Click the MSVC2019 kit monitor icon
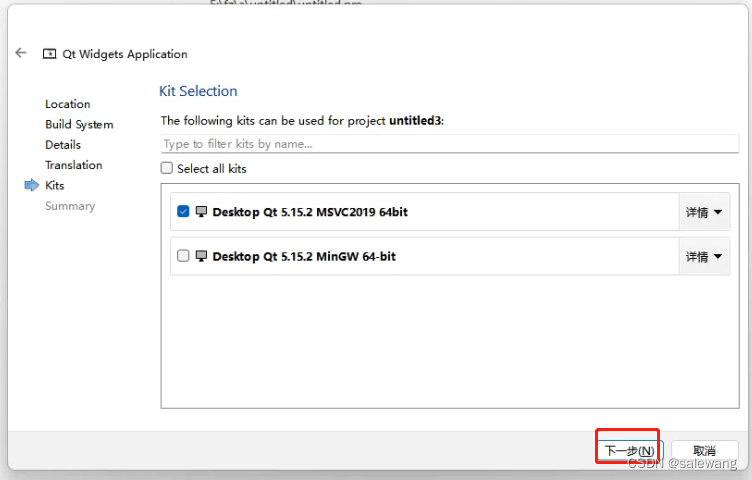 [201, 211]
